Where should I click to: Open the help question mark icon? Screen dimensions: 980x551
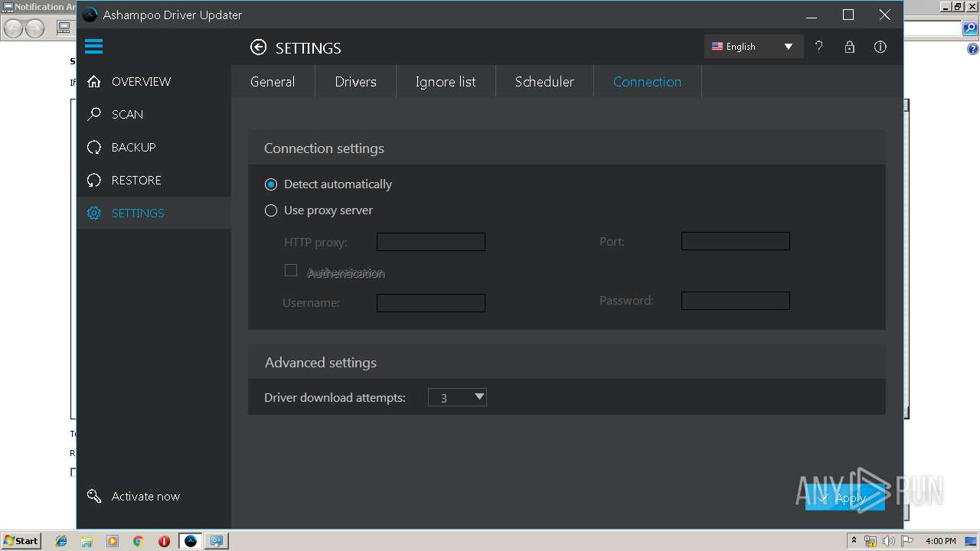818,47
